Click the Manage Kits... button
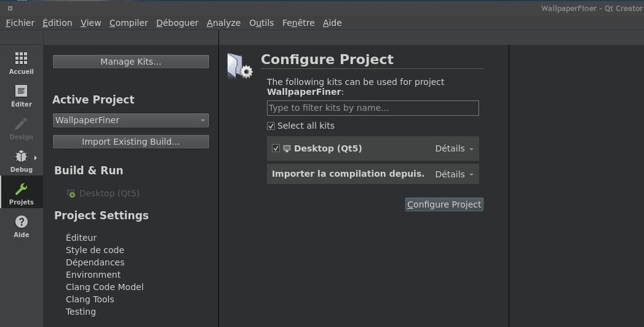 130,62
